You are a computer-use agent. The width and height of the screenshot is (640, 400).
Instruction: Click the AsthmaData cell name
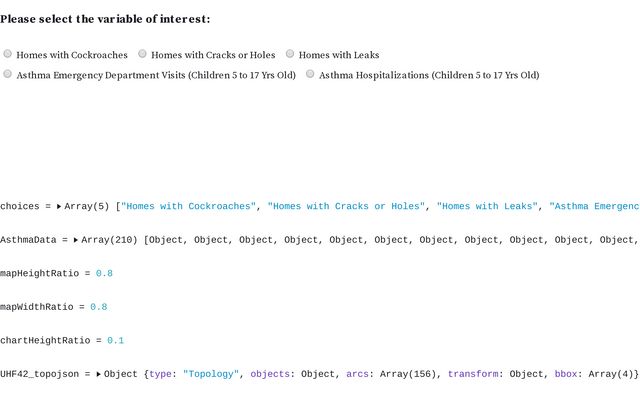[28, 240]
